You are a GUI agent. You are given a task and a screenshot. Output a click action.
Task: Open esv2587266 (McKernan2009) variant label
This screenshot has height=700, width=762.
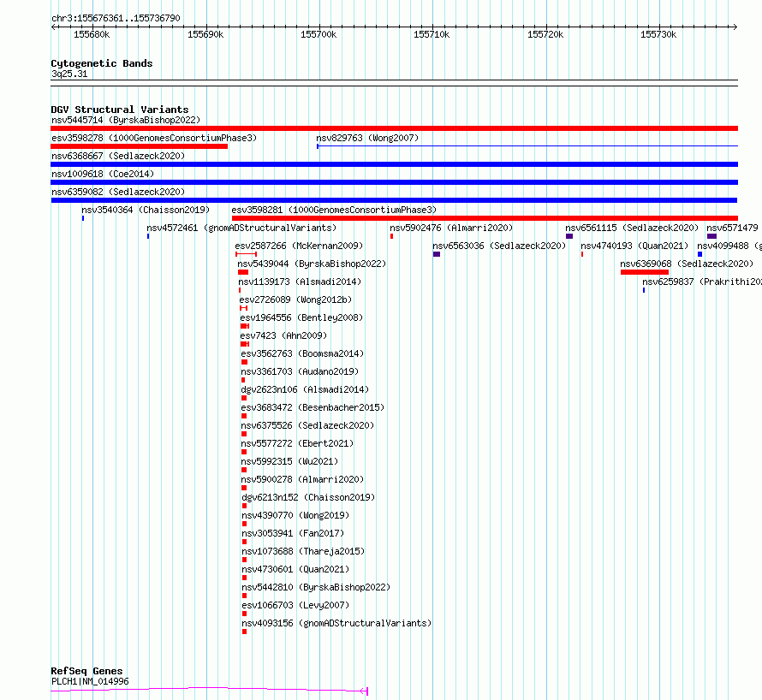[x=299, y=246]
